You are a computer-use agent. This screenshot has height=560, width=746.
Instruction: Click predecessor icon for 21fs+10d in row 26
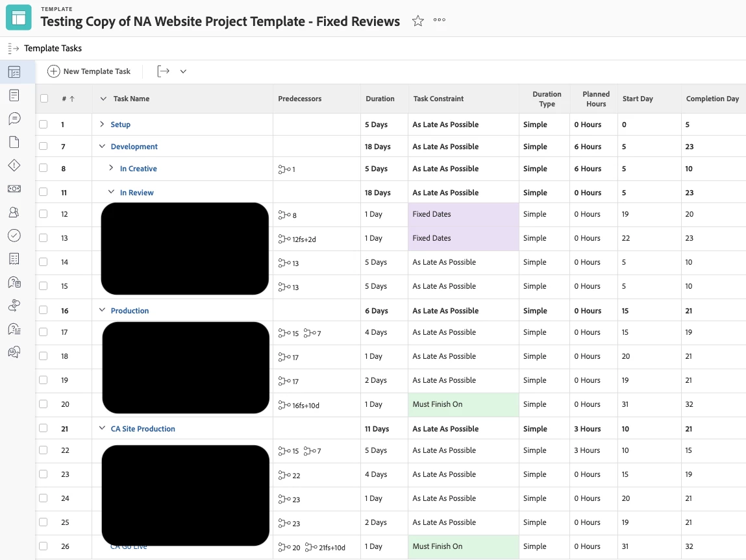(x=311, y=547)
